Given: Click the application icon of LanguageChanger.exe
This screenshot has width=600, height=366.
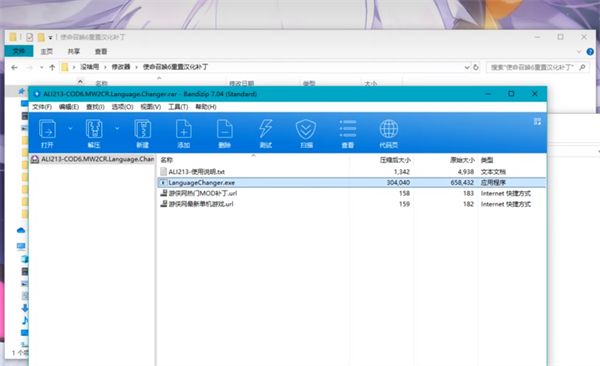Looking at the screenshot, I should 163,183.
